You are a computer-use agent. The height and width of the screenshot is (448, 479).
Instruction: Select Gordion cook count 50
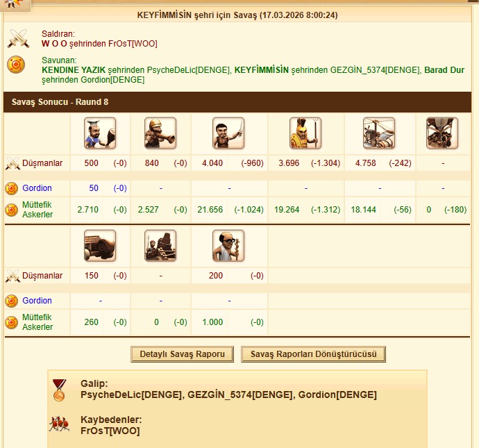click(94, 188)
